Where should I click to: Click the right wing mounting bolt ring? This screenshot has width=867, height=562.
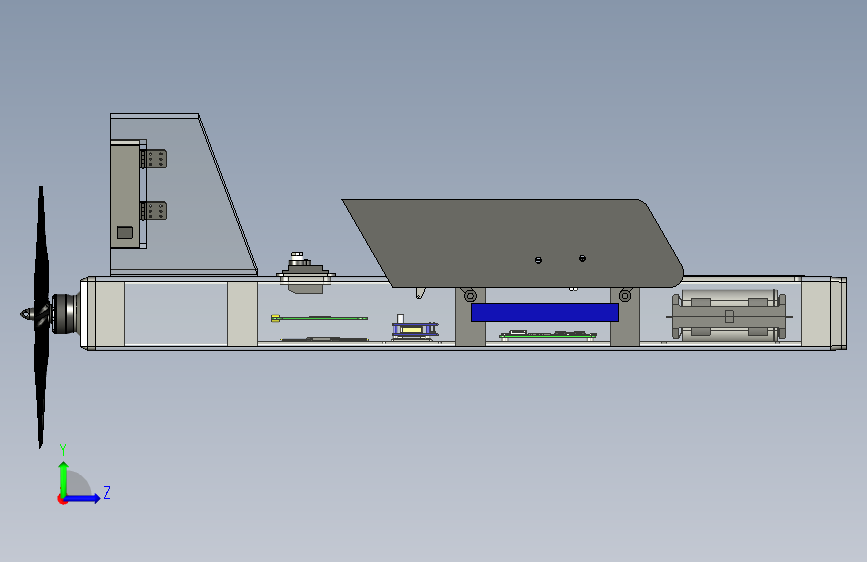click(625, 296)
